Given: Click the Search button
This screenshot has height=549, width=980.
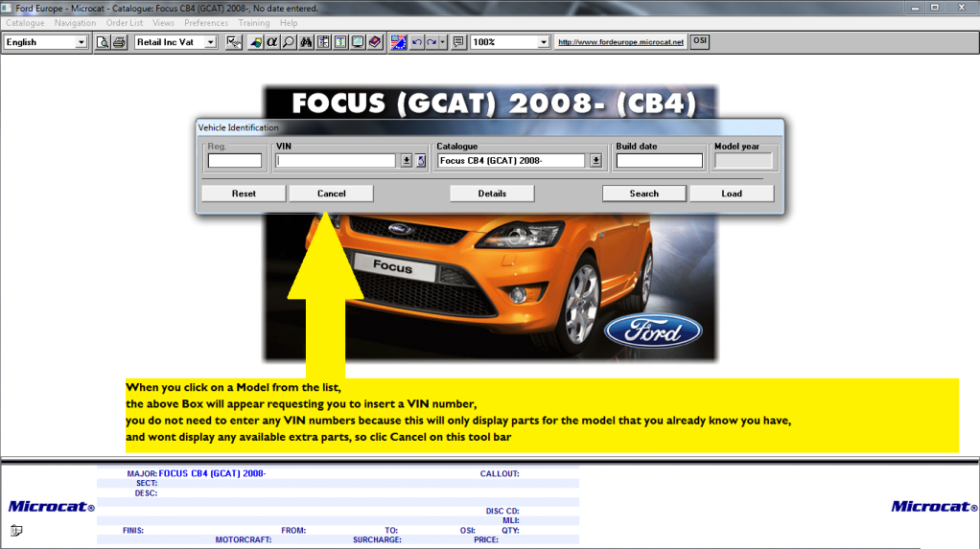Looking at the screenshot, I should pyautogui.click(x=643, y=194).
